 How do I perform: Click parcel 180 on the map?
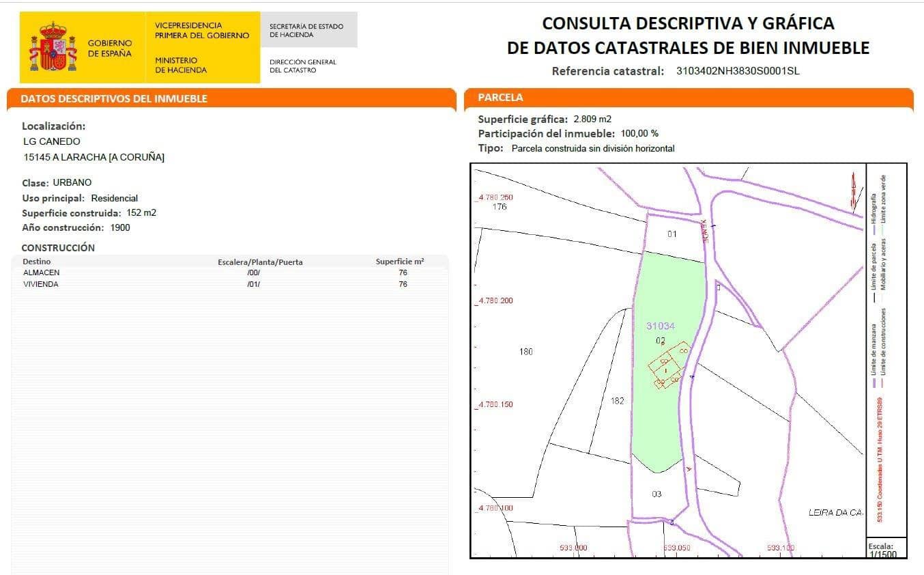tap(525, 352)
